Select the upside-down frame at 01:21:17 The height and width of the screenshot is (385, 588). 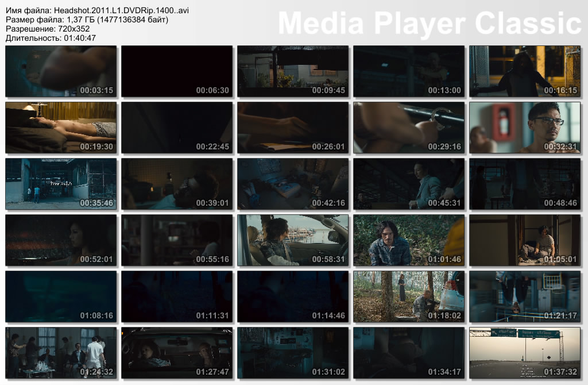click(525, 297)
